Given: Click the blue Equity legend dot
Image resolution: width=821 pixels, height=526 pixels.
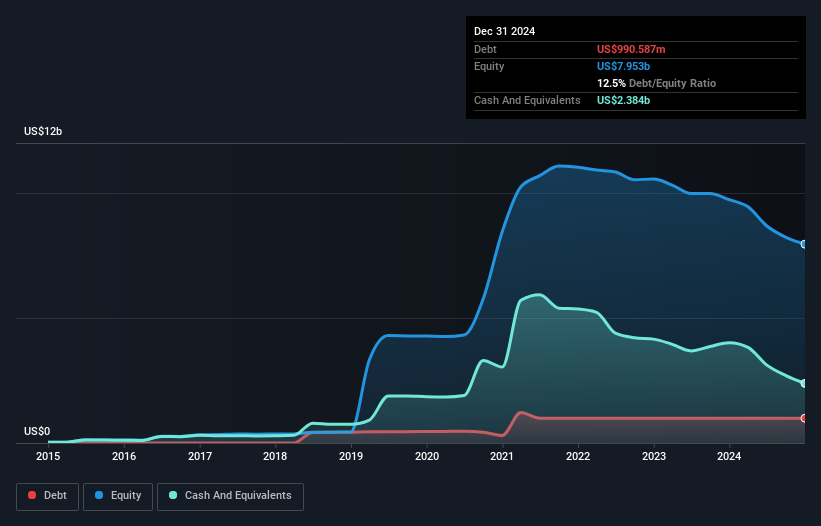Looking at the screenshot, I should point(99,495).
